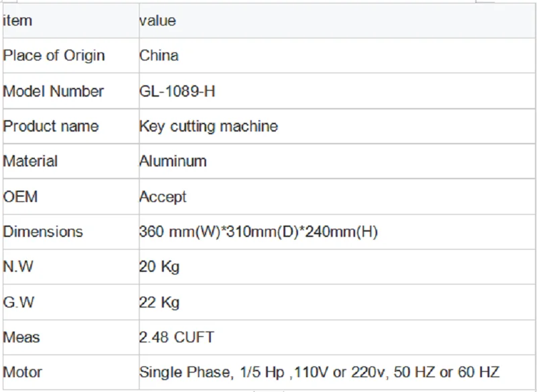Click the '20 Kg' net weight value
This screenshot has width=537, height=392.
pyautogui.click(x=159, y=266)
